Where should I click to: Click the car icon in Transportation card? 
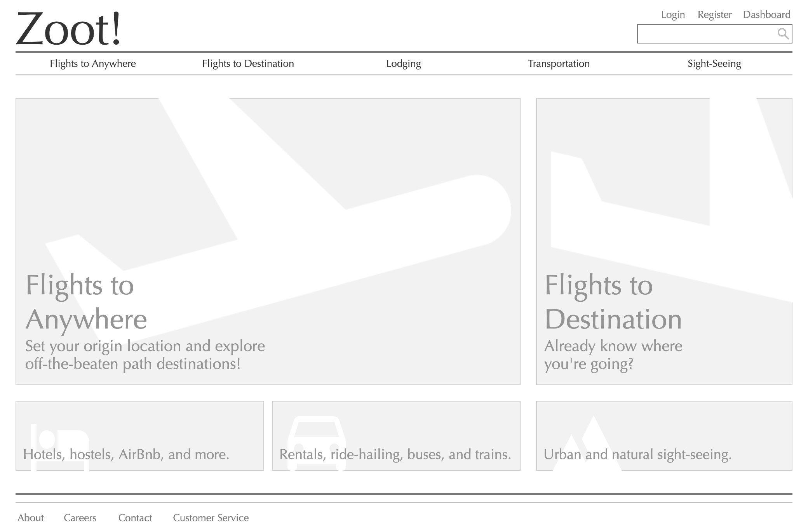[x=317, y=443]
